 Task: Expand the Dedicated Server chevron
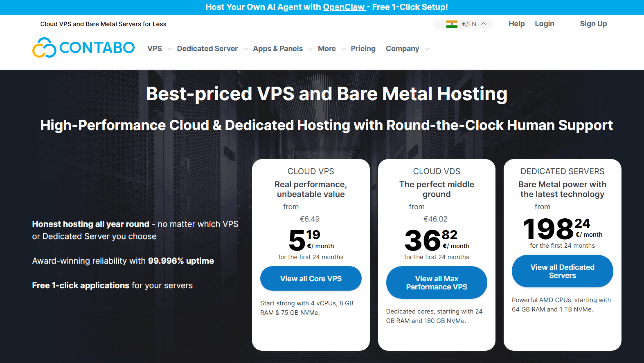(x=245, y=49)
